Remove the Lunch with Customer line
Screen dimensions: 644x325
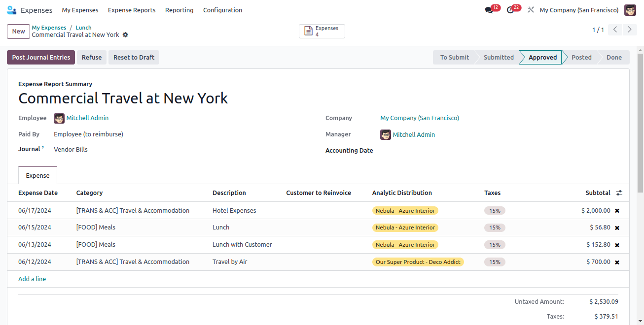(x=617, y=245)
